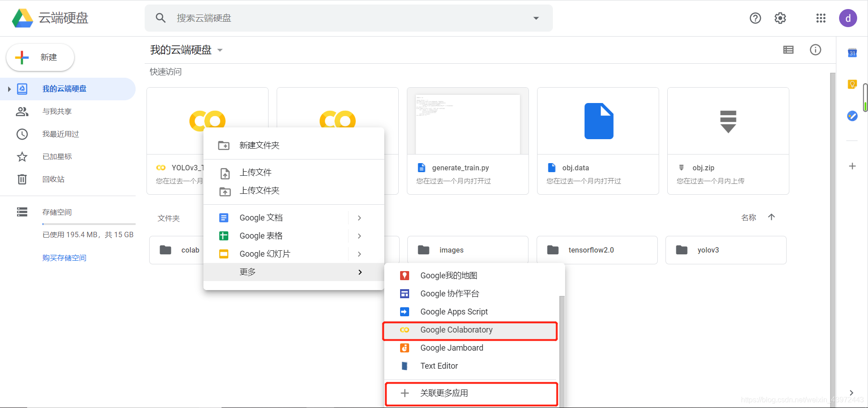Image resolution: width=868 pixels, height=408 pixels.
Task: Expand the More submenu
Action: click(294, 272)
